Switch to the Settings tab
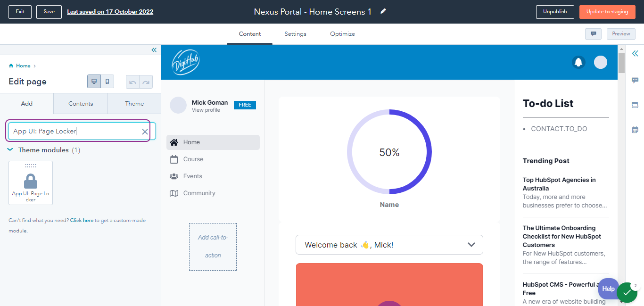This screenshot has width=644, height=306. 295,34
